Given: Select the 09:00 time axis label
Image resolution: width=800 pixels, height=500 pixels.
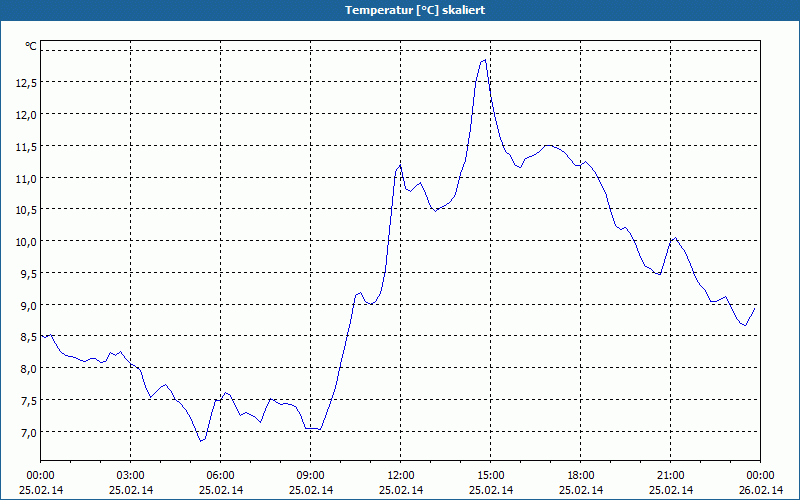Looking at the screenshot, I should click(311, 476).
